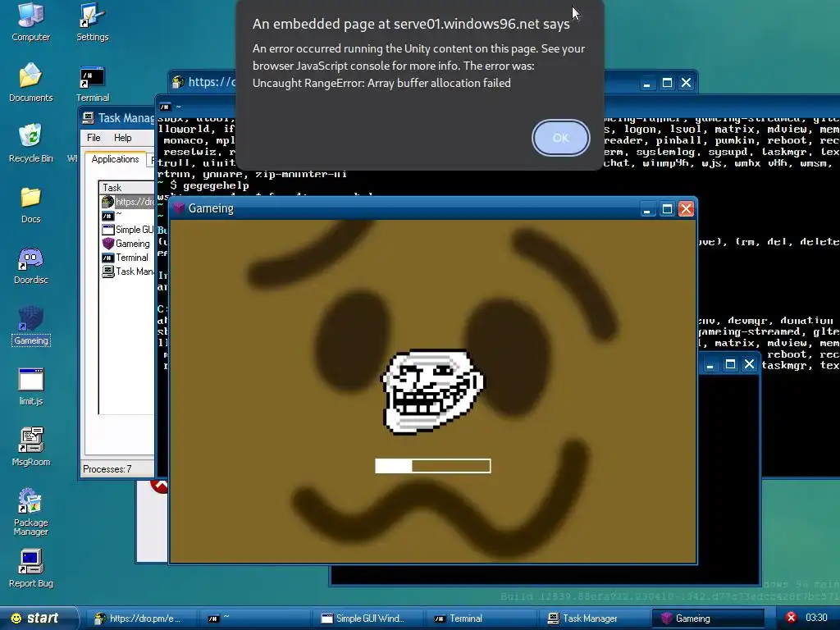Open the File menu in Task Manager
This screenshot has height=630, width=840.
[94, 138]
